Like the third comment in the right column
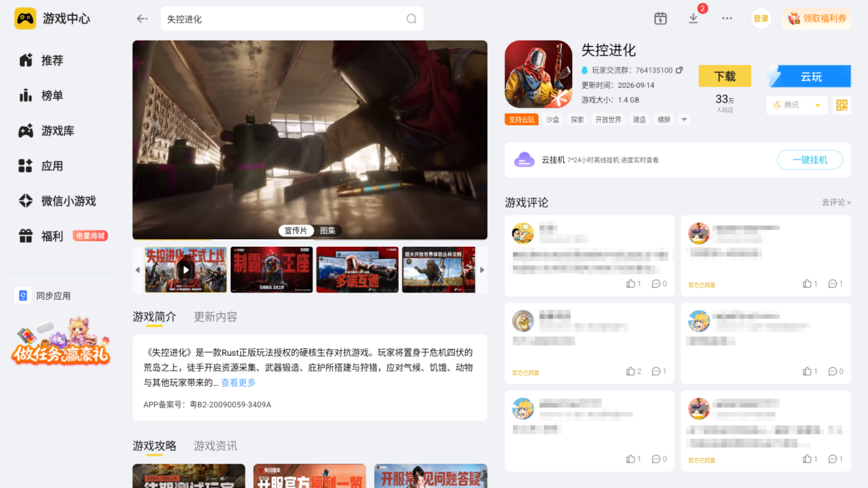This screenshot has height=488, width=868. [x=810, y=459]
